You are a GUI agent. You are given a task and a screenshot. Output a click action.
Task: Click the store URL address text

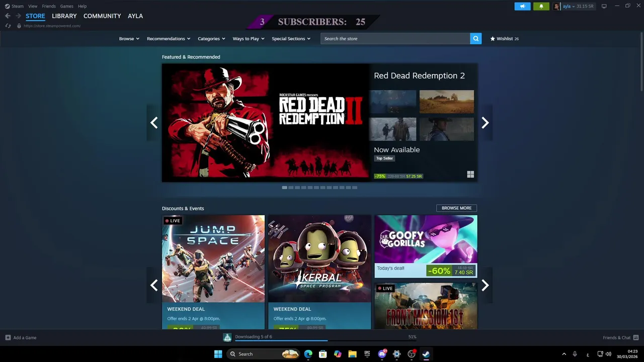click(x=52, y=26)
